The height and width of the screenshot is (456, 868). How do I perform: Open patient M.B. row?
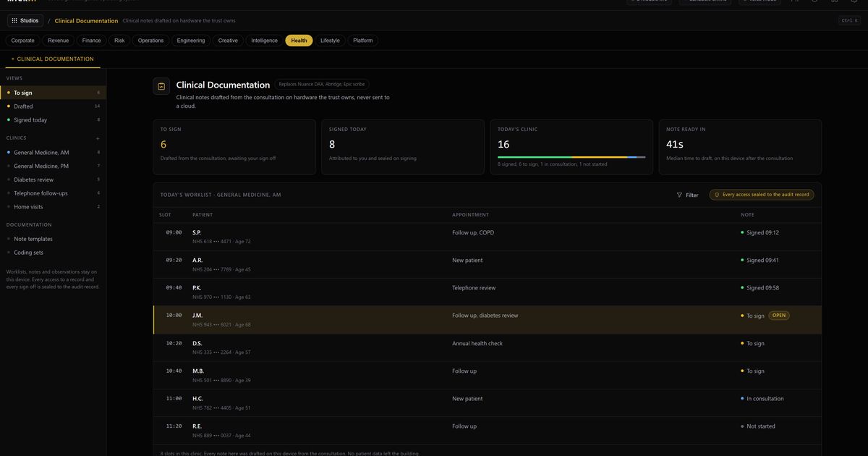[x=487, y=375]
